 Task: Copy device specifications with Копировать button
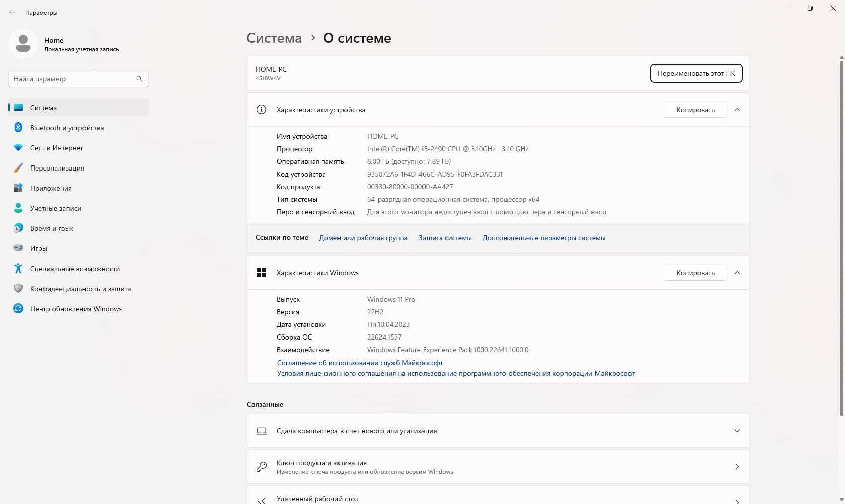tap(695, 110)
